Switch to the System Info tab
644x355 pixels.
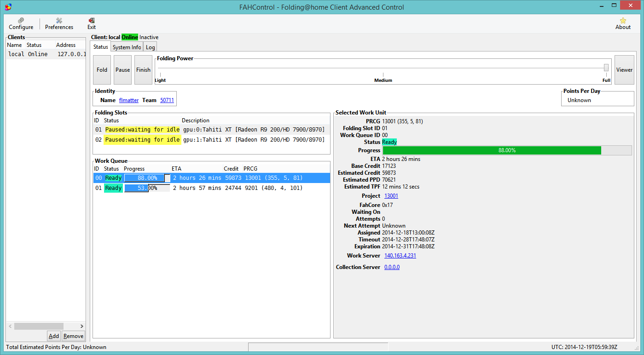coord(127,47)
